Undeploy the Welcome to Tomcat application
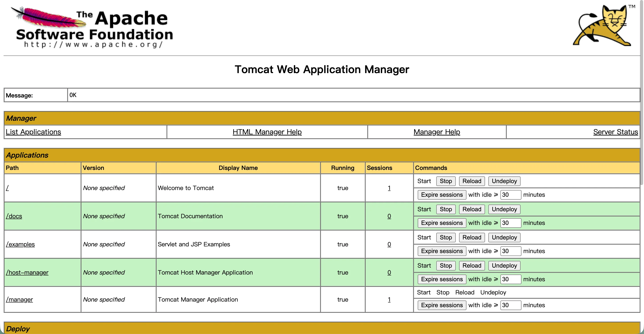The height and width of the screenshot is (334, 644). click(x=504, y=181)
